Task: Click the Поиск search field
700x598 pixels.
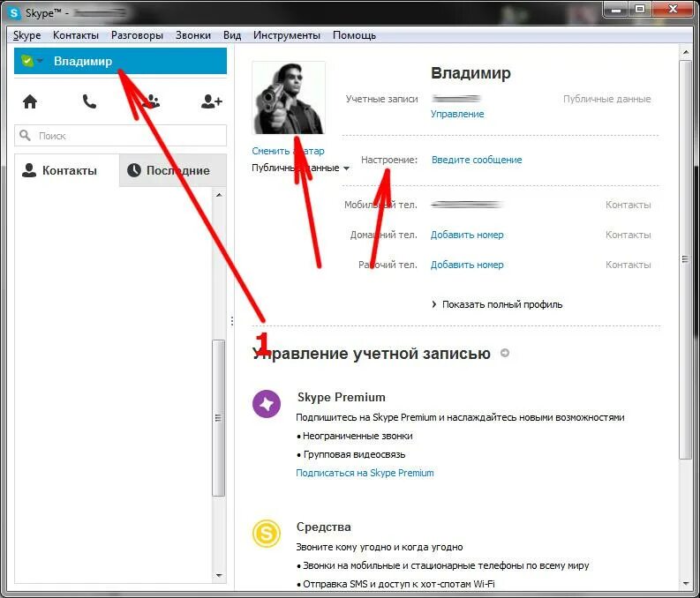Action: (x=121, y=136)
